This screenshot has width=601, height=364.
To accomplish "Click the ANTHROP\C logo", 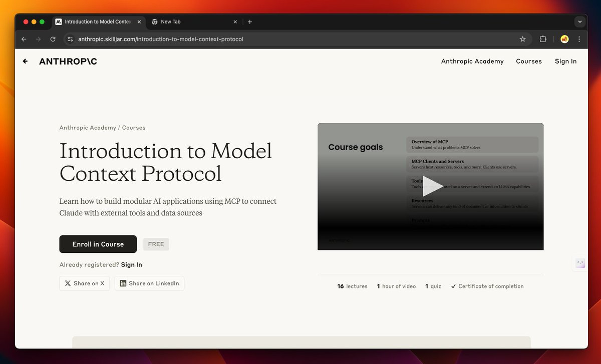I will (x=68, y=61).
